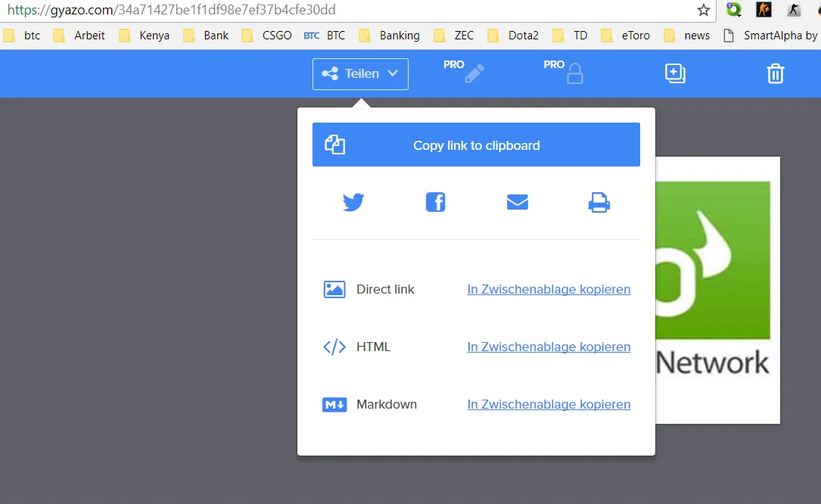Share image via Facebook icon
The width and height of the screenshot is (821, 504).
(435, 202)
